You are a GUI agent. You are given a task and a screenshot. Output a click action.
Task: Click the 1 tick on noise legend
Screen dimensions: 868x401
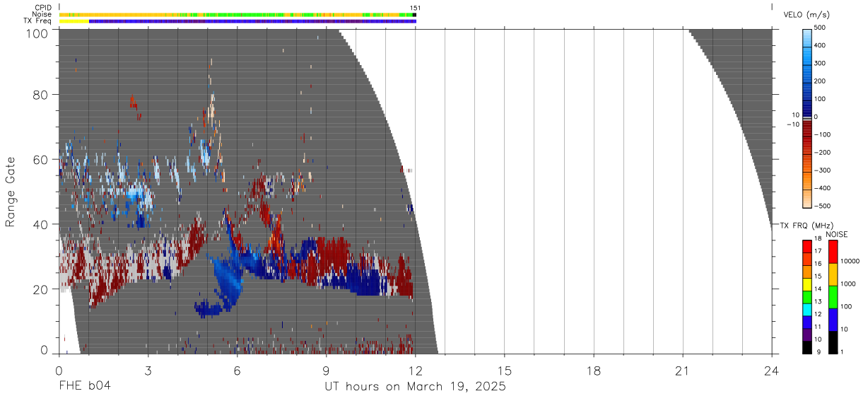(842, 352)
